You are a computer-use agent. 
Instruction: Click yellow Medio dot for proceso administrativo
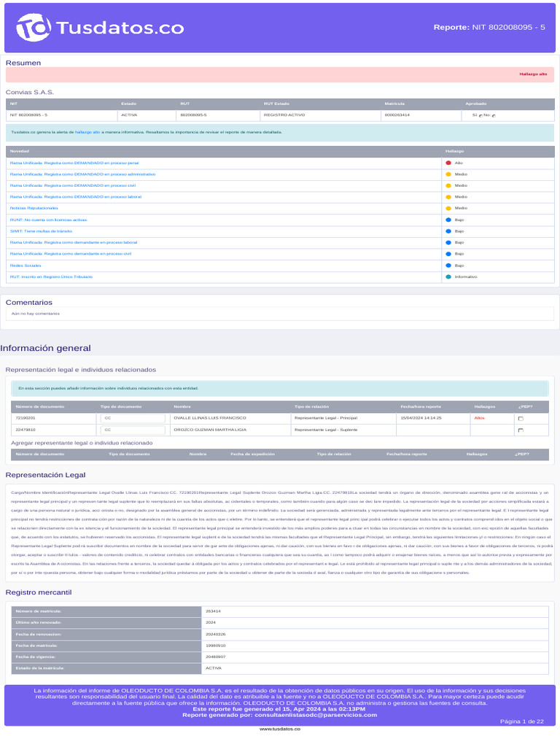pos(448,174)
